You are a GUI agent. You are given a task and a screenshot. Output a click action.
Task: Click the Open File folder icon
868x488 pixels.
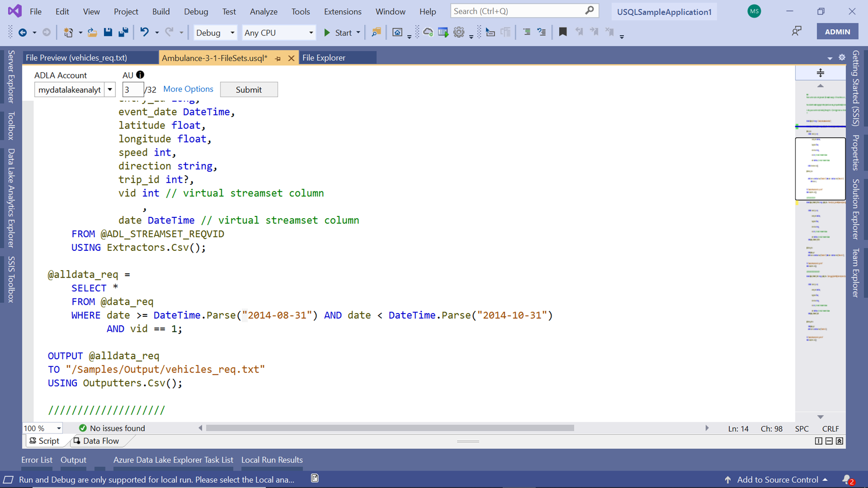[92, 32]
